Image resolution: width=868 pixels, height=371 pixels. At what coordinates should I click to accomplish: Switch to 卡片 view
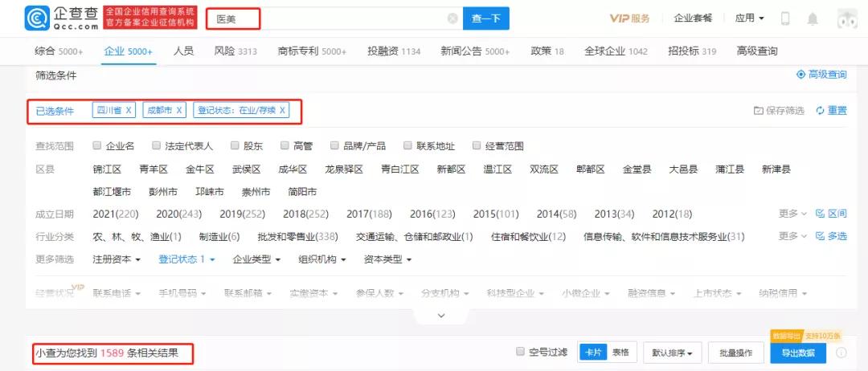tap(593, 353)
